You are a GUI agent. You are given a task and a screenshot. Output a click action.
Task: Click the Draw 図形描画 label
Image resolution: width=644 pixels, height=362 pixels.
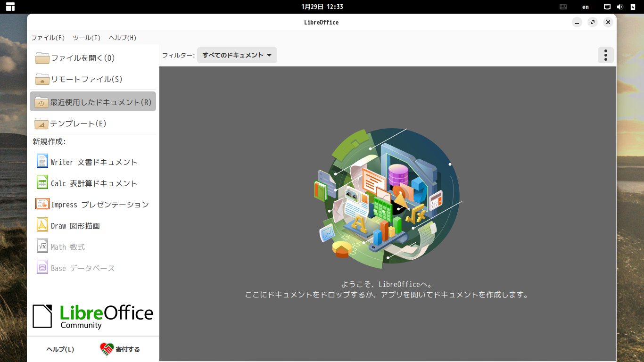pyautogui.click(x=75, y=226)
